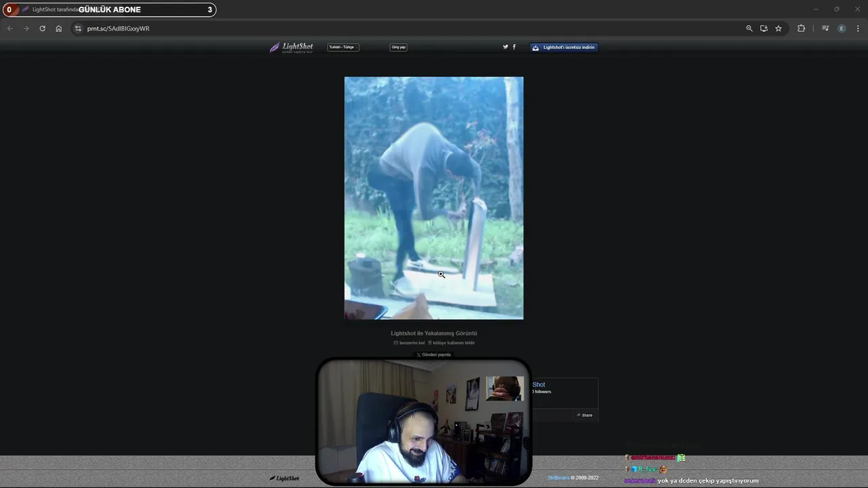Screen dimensions: 868x488
Task: Click the browser forward arrow
Action: pyautogui.click(x=26, y=28)
